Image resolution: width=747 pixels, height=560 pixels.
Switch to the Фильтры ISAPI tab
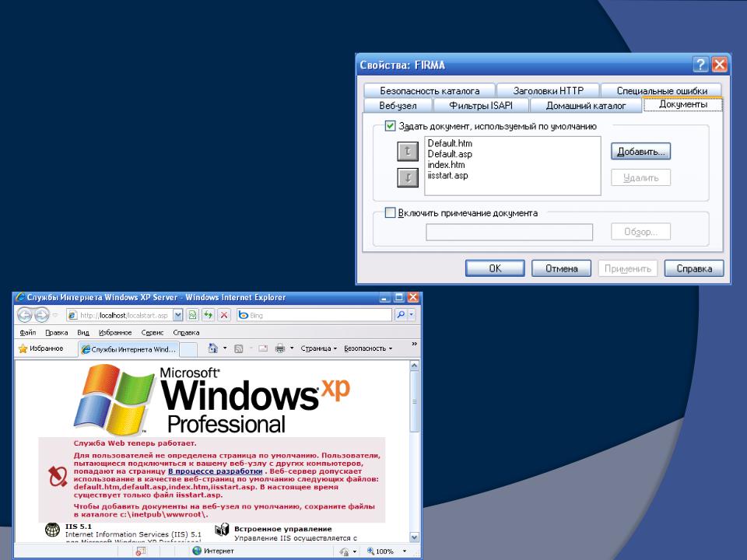coord(481,106)
